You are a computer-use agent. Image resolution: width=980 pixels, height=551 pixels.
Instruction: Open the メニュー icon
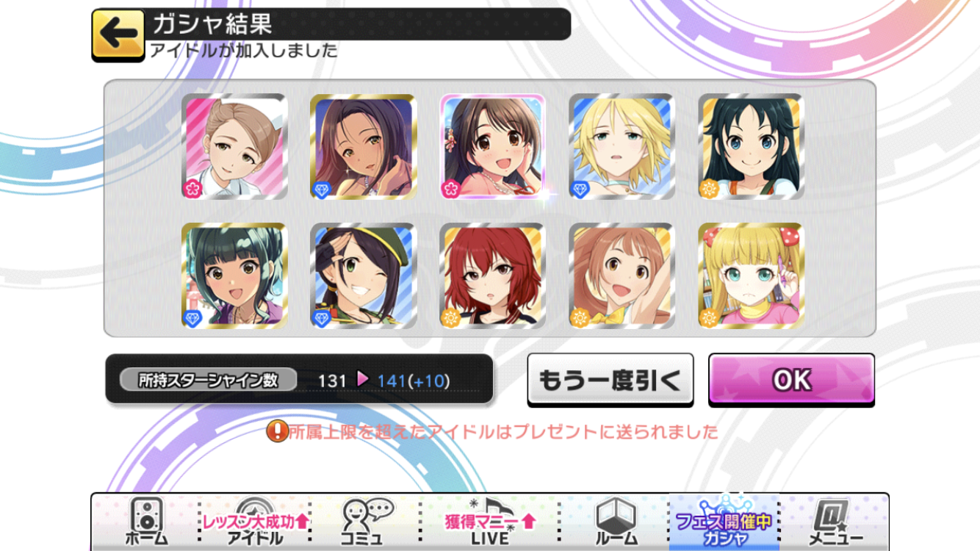[834, 521]
